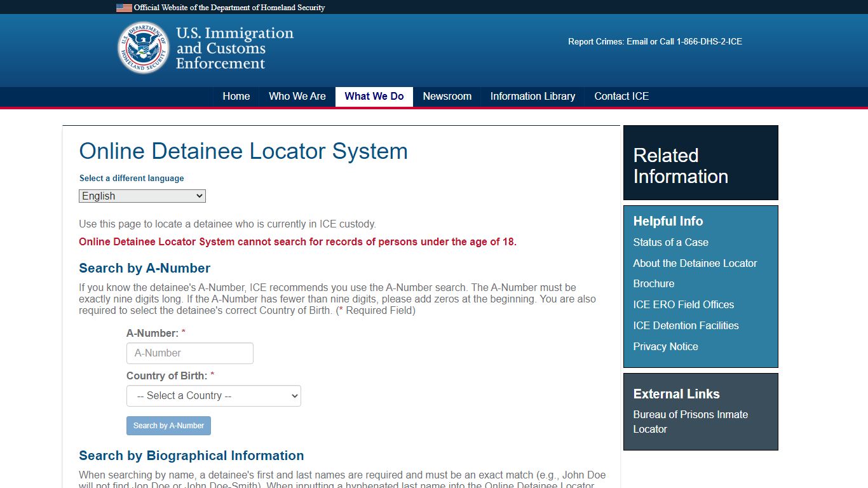Open the Status of a Case link
The image size is (868, 488).
click(670, 242)
